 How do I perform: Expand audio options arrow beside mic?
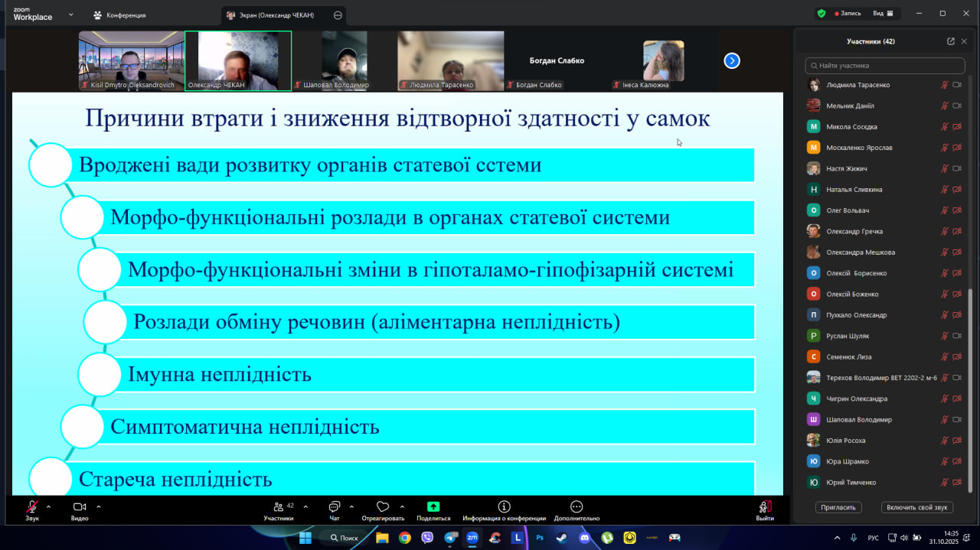pyautogui.click(x=49, y=506)
